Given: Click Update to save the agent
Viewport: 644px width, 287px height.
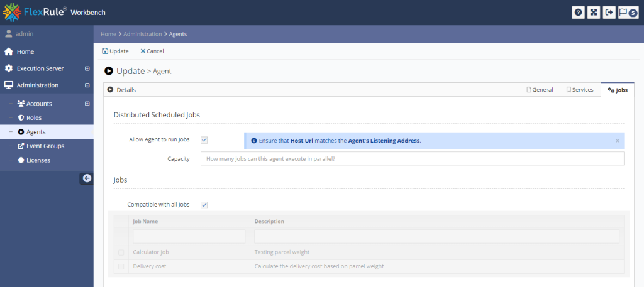Looking at the screenshot, I should point(116,51).
